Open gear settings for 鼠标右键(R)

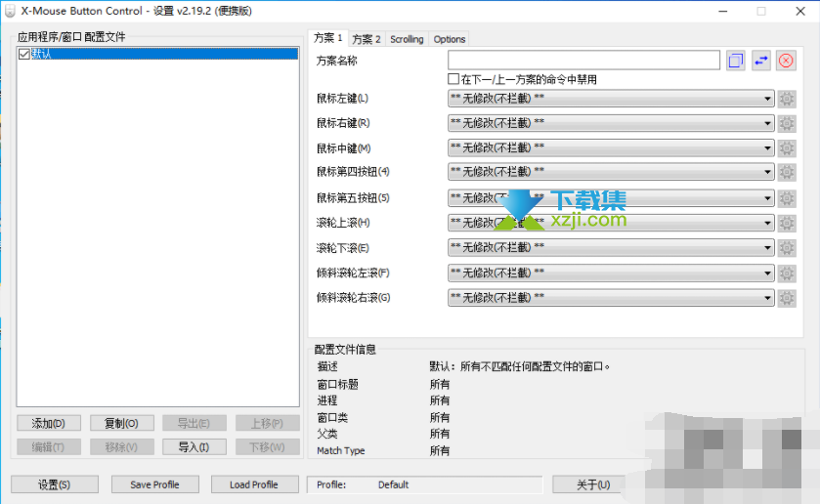pyautogui.click(x=787, y=123)
